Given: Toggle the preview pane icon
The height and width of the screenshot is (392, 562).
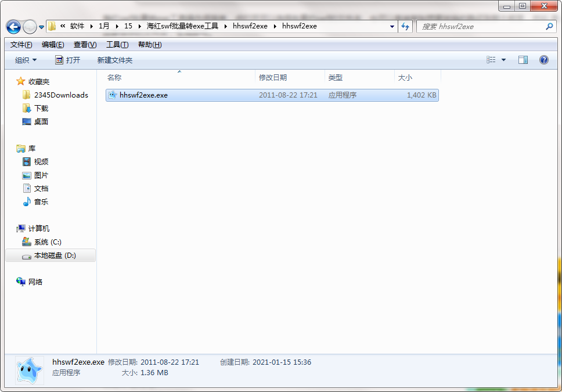Looking at the screenshot, I should (x=523, y=60).
